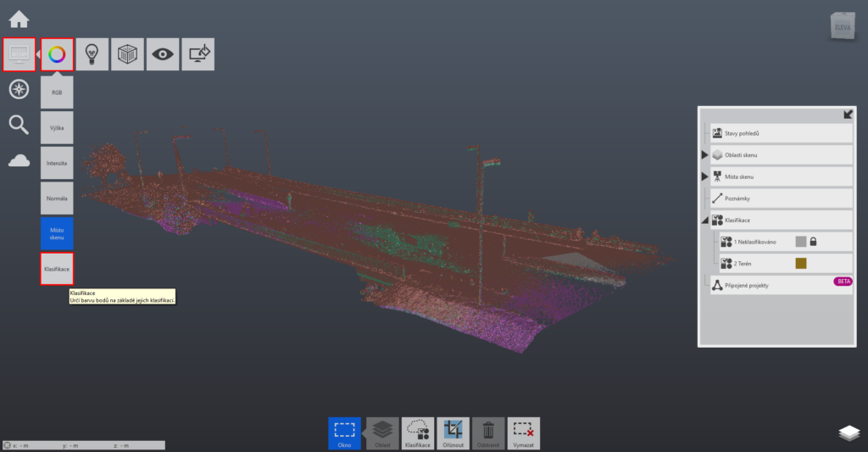Select the 3D cube view icon

[126, 54]
